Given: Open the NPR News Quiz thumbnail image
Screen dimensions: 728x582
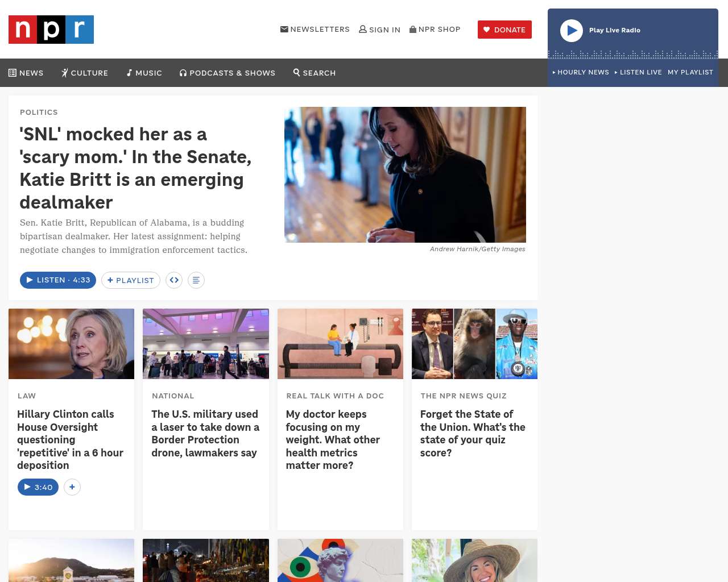Looking at the screenshot, I should tap(474, 344).
